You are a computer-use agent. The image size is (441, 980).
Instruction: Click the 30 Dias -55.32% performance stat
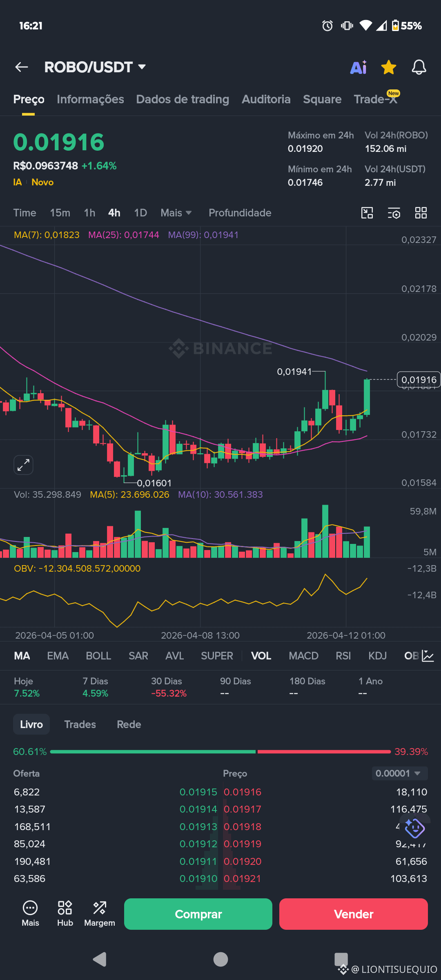[x=169, y=687]
